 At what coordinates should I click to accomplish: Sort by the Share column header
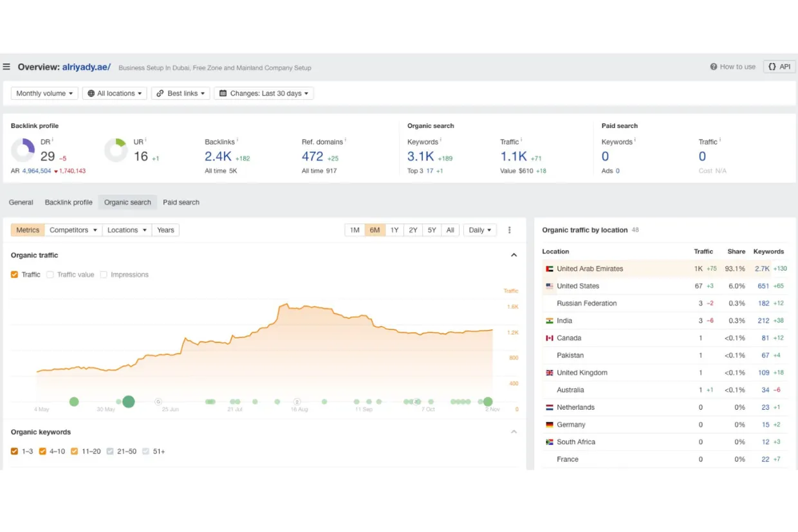(x=736, y=252)
